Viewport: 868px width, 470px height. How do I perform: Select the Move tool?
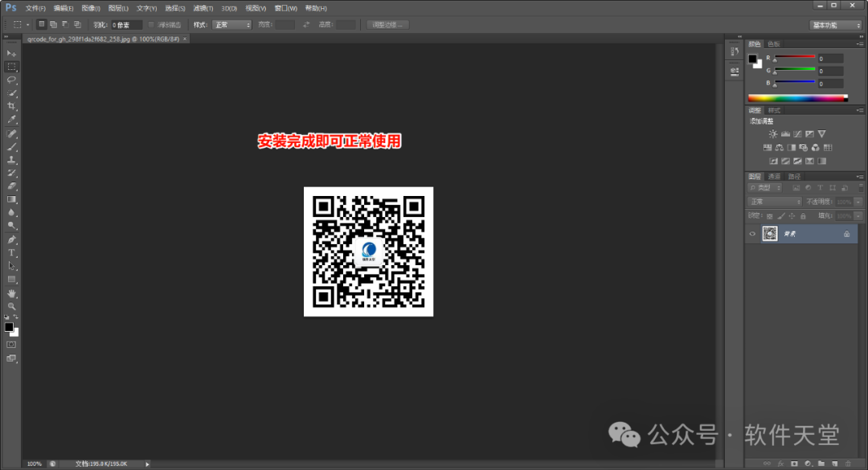pos(10,53)
